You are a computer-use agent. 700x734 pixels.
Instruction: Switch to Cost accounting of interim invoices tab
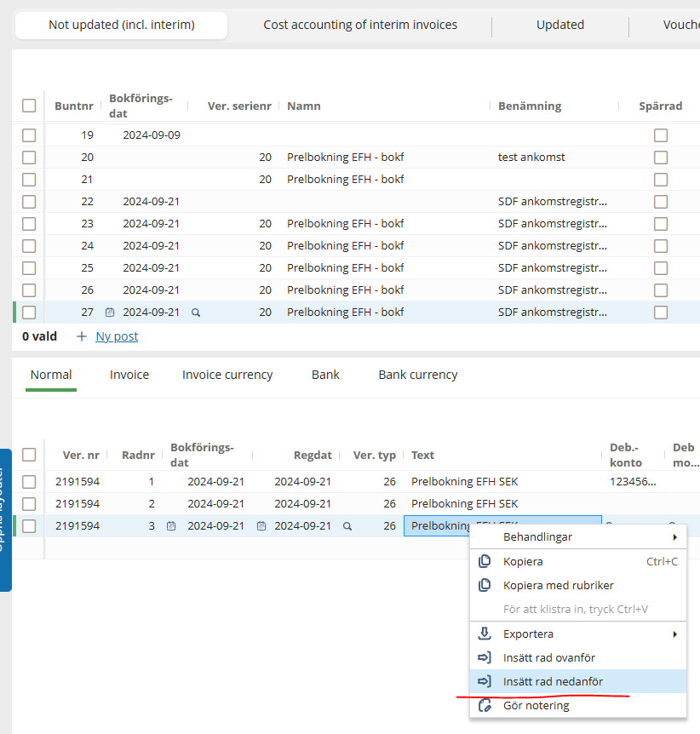(x=360, y=25)
